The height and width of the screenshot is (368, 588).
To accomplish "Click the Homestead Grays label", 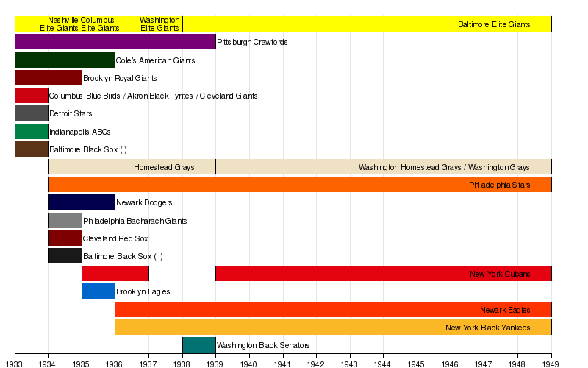I will 164,168.
